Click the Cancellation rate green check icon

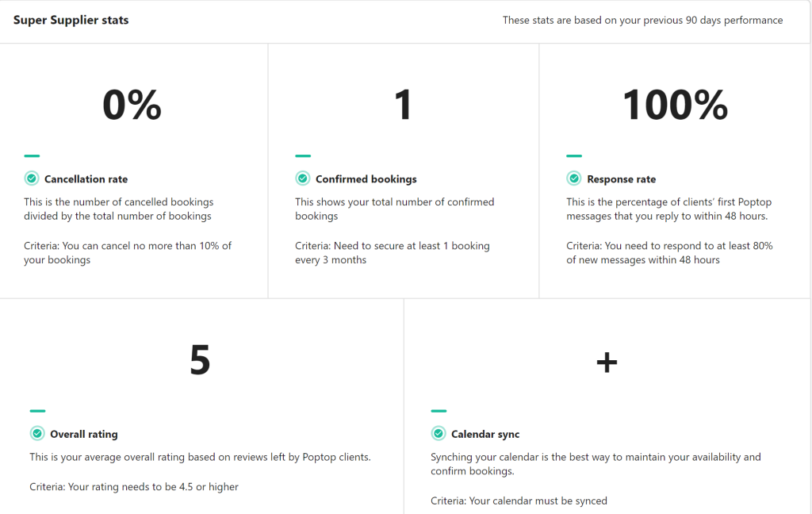32,178
